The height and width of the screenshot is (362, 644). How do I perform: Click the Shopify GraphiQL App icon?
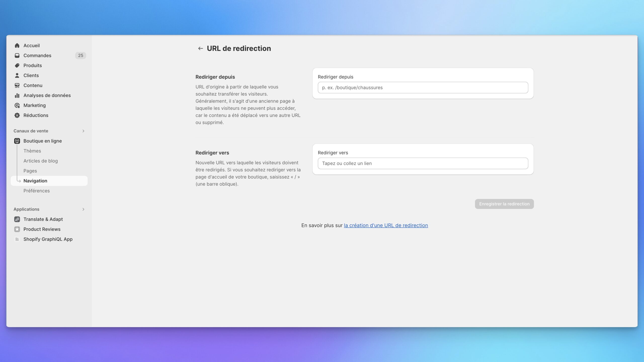[17, 239]
